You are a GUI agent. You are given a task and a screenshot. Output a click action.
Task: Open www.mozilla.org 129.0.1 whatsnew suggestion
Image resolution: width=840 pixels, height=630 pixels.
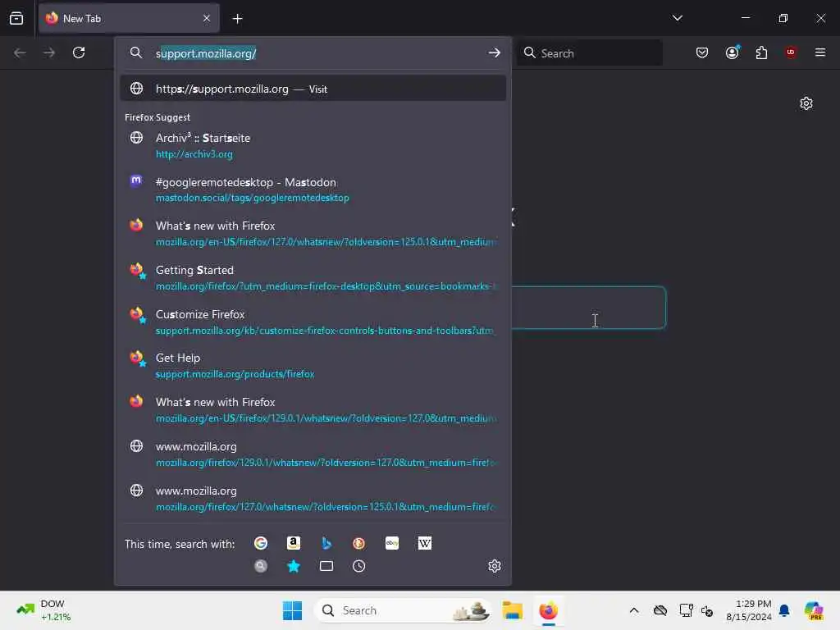[313, 454]
